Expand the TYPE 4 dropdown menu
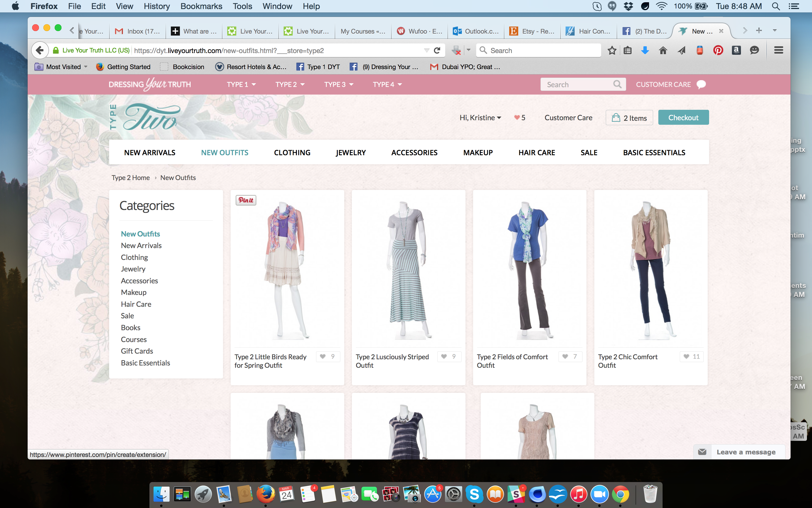812x508 pixels. click(x=388, y=84)
